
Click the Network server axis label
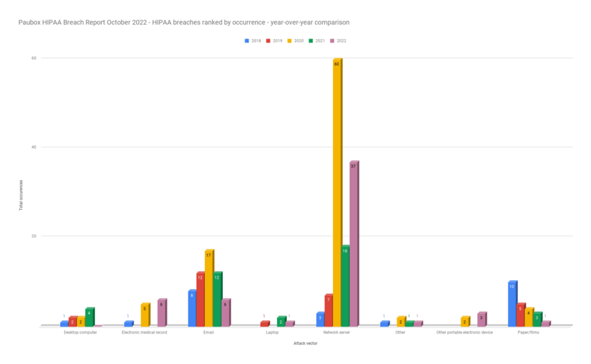click(x=336, y=333)
